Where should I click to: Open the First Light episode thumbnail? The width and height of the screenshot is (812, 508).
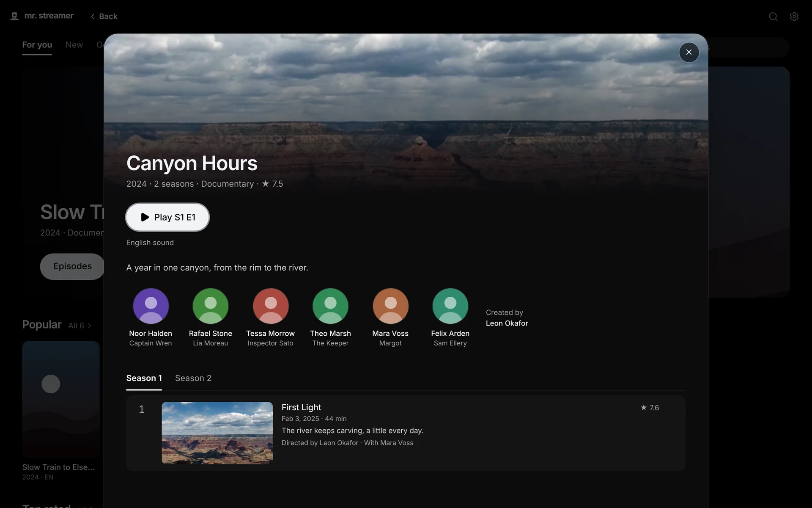point(217,433)
